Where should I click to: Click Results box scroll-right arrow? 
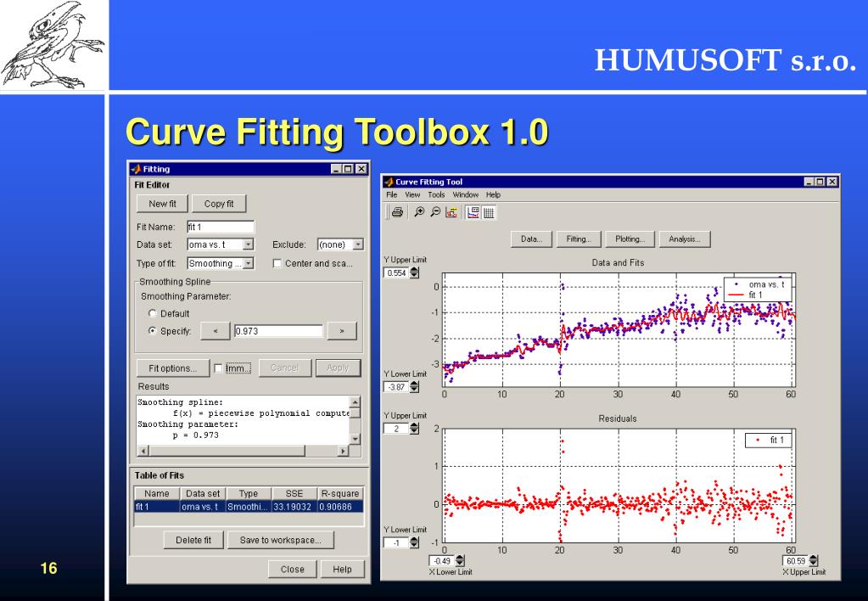[x=344, y=451]
